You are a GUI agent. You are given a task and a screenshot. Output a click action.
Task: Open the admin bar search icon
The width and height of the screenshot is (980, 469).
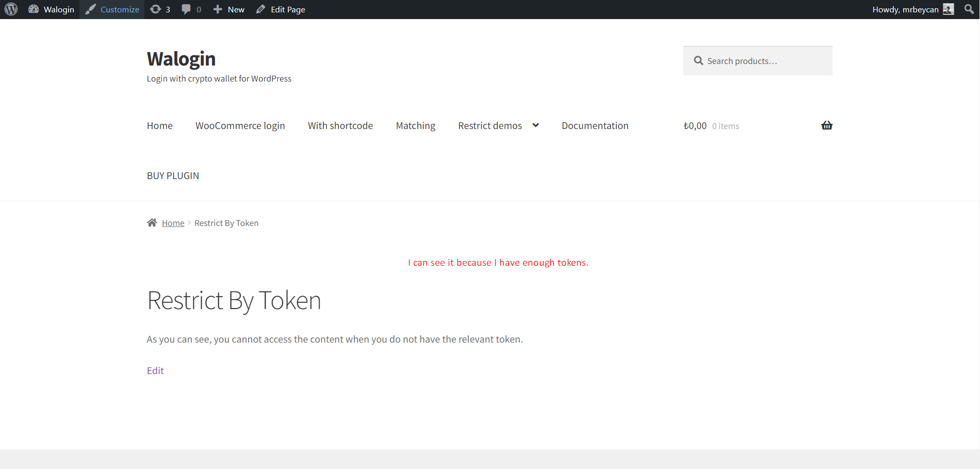pyautogui.click(x=969, y=9)
